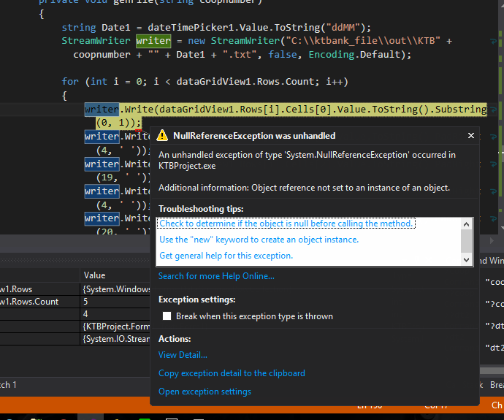Enable 'Break when this exception type is thrown'

click(x=167, y=316)
